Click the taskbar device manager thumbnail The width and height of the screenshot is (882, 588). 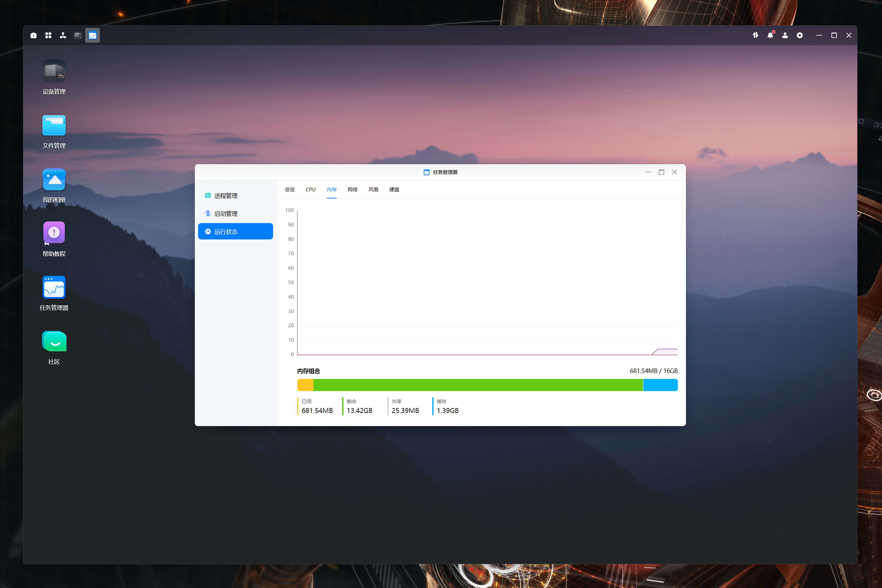(78, 35)
